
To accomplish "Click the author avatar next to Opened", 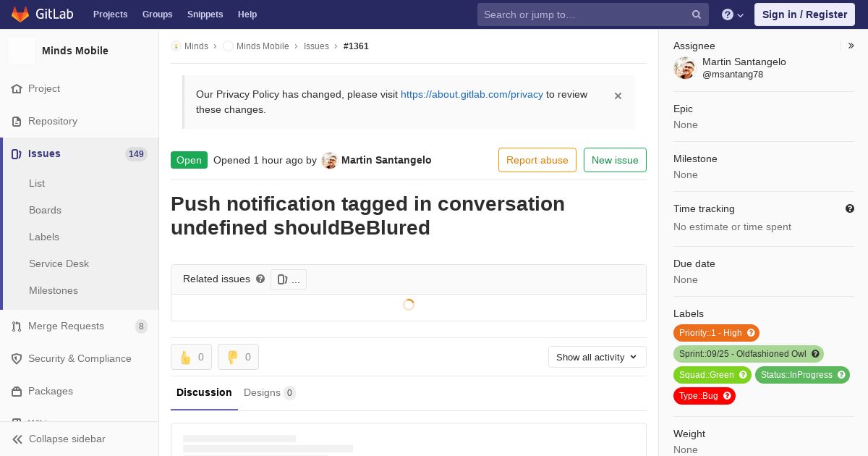I will pos(330,161).
